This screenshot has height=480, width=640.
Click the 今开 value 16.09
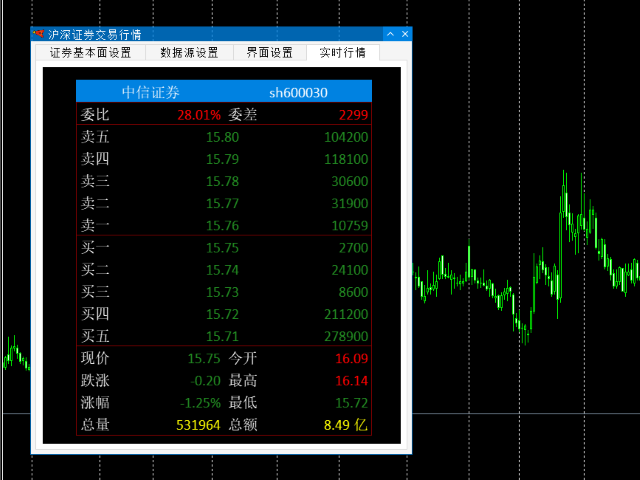[x=351, y=358]
